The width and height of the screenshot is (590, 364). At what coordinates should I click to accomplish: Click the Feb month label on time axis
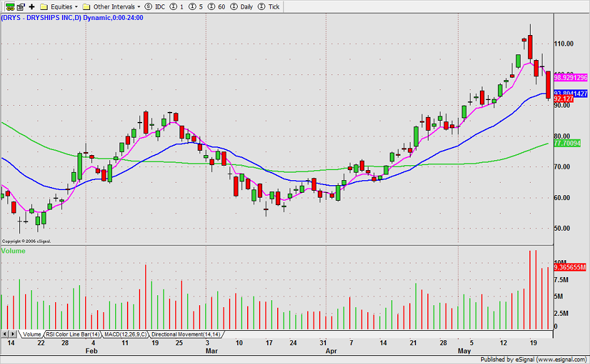[x=91, y=351]
